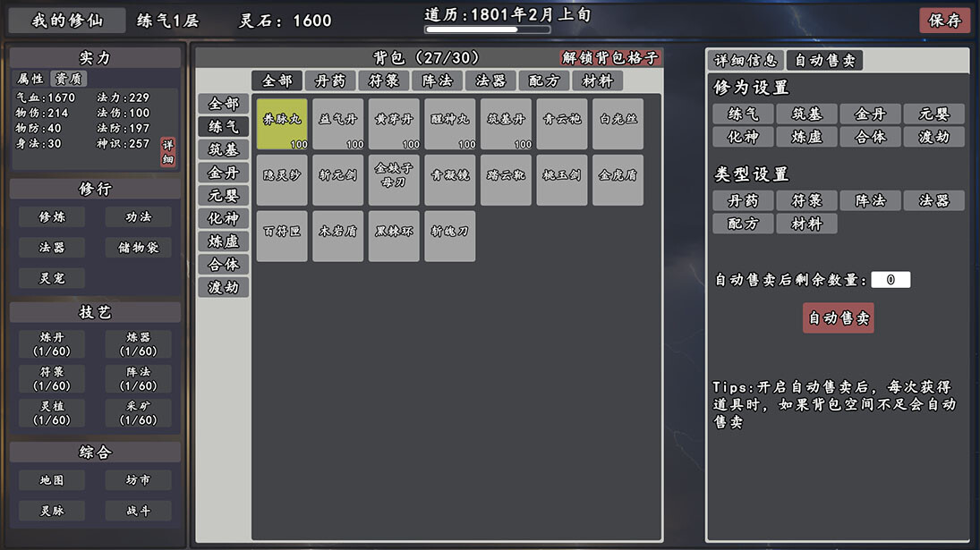Select the 百符匣 item slot
Screen dimensions: 980x550
click(282, 236)
